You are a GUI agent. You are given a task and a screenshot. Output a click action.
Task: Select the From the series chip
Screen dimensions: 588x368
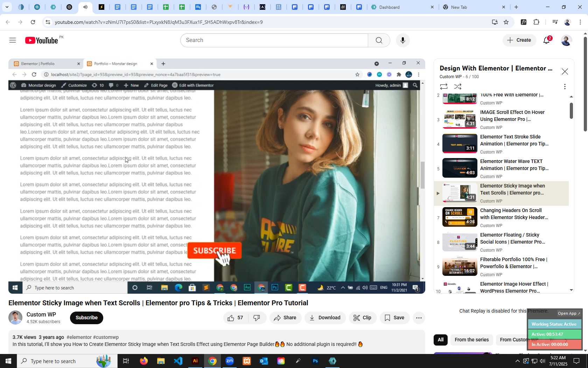pos(471,340)
